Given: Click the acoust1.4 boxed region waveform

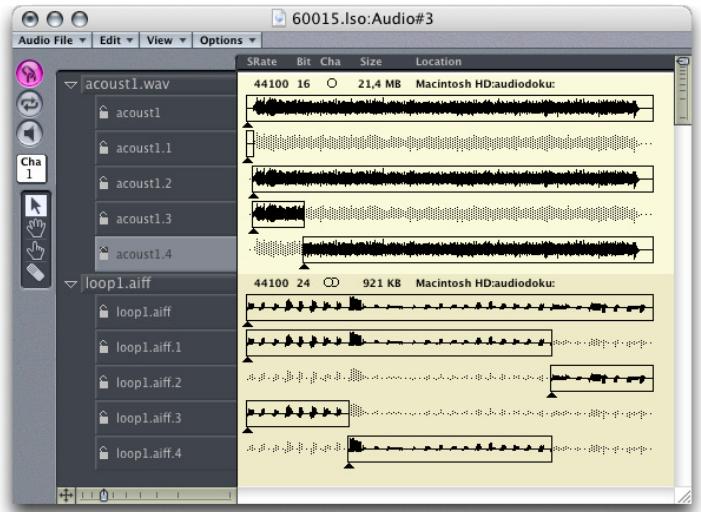Looking at the screenshot, I should 478,250.
